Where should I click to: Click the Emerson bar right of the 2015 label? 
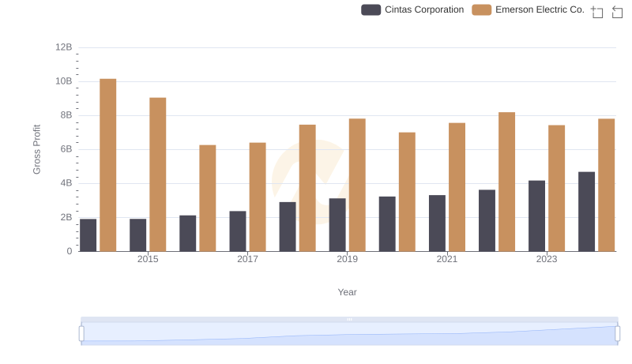click(157, 174)
